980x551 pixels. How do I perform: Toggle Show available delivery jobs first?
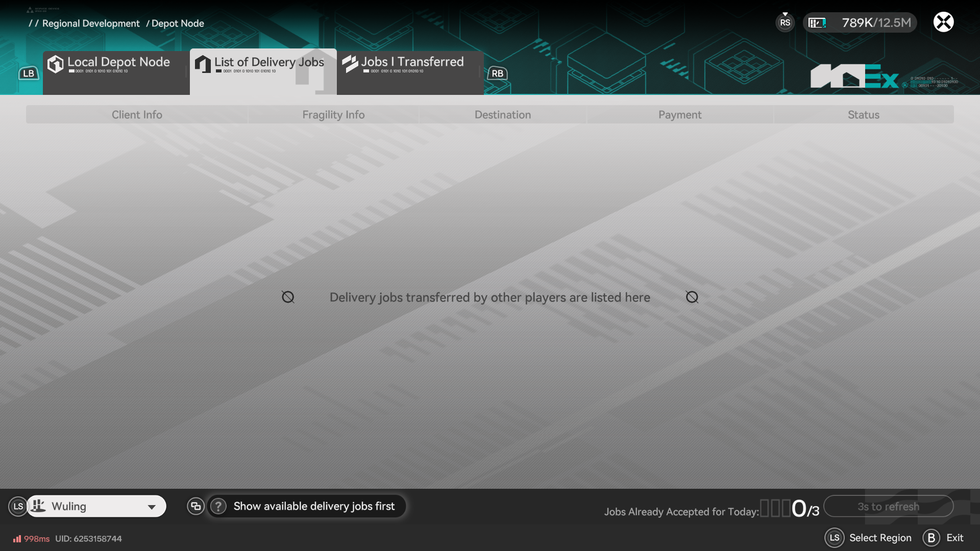(x=314, y=506)
